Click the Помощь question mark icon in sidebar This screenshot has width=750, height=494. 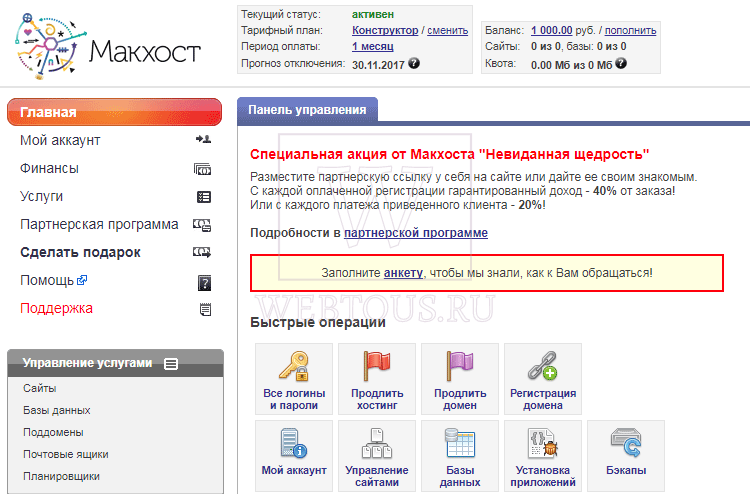pos(204,283)
